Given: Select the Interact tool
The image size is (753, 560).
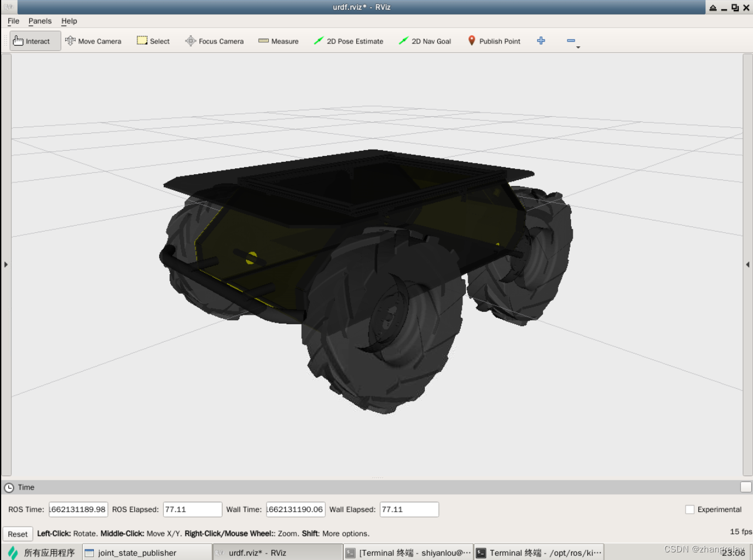Looking at the screenshot, I should 33,40.
